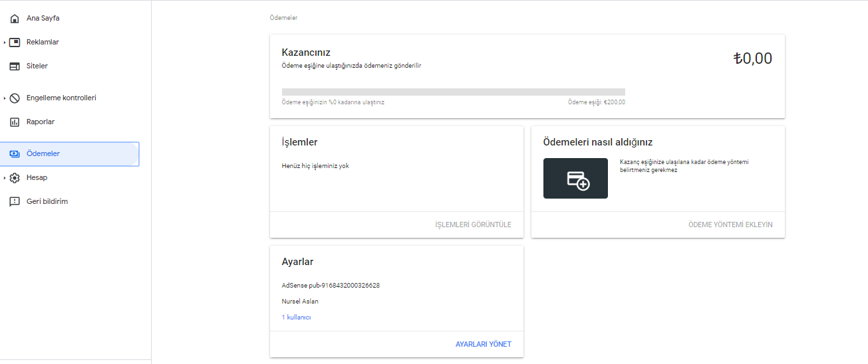Click the Siteler sites icon
This screenshot has width=868, height=364.
click(15, 66)
